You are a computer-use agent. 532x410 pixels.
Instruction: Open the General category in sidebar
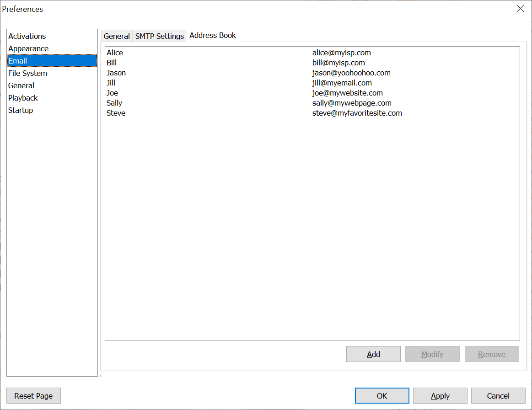click(21, 85)
